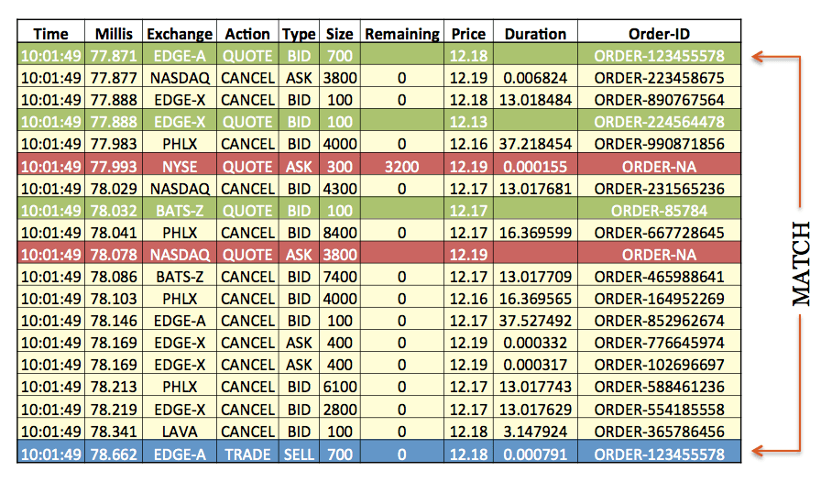The image size is (821, 504).
Task: Click Millis value 78.146
Action: pyautogui.click(x=114, y=321)
